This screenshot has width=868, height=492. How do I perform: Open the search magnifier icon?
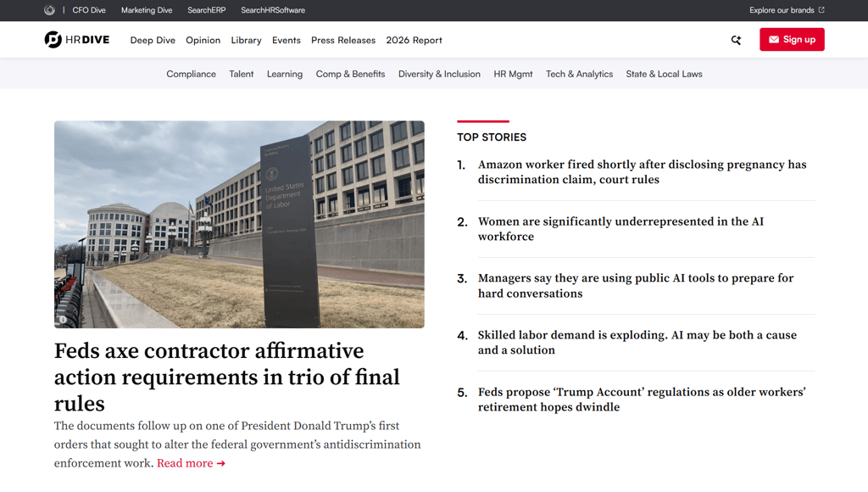(736, 40)
